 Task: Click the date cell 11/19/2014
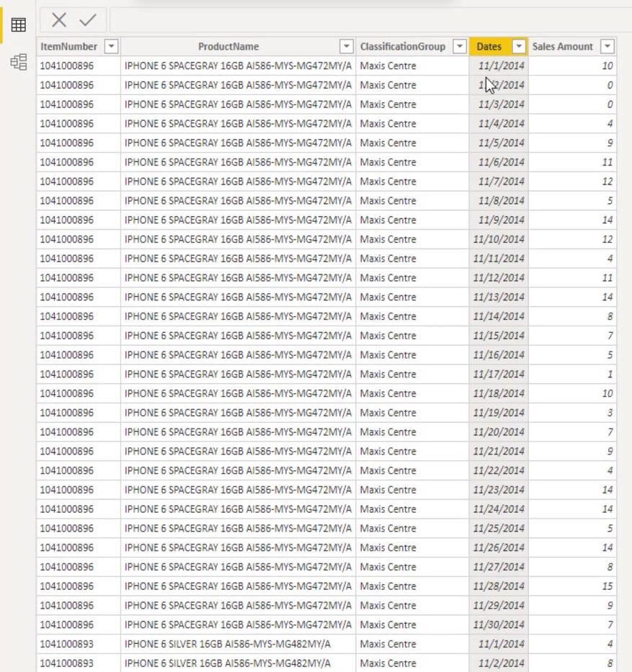[x=499, y=413]
